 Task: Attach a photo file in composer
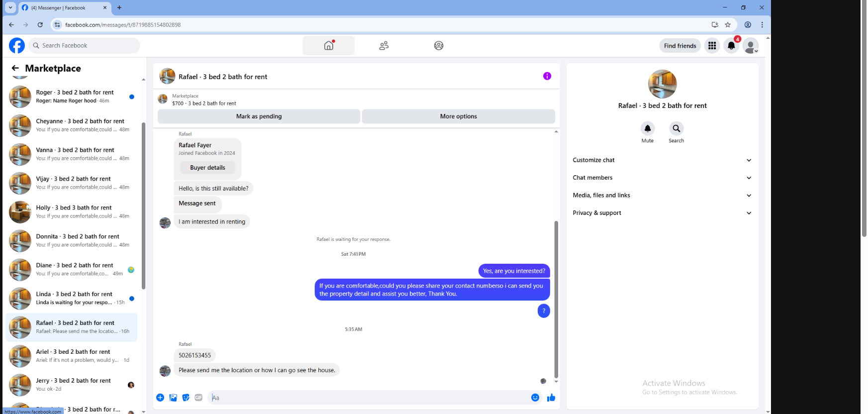[x=173, y=398]
